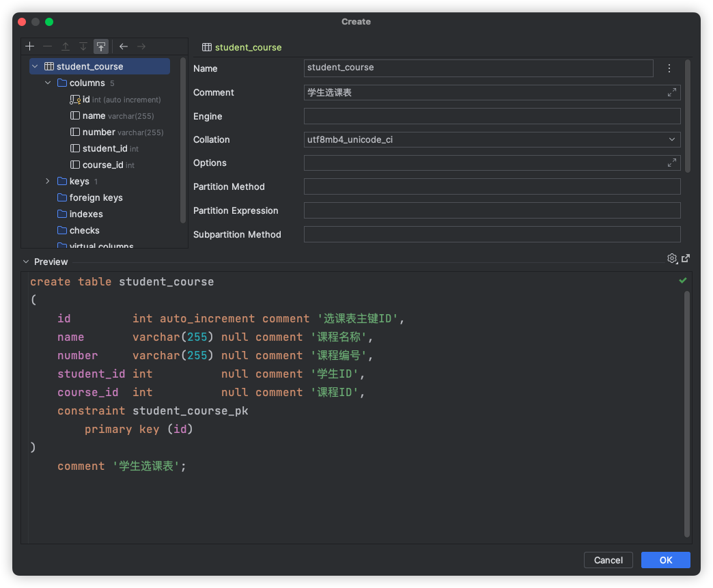The image size is (713, 588).
Task: Select the foreign keys folder
Action: click(x=96, y=197)
